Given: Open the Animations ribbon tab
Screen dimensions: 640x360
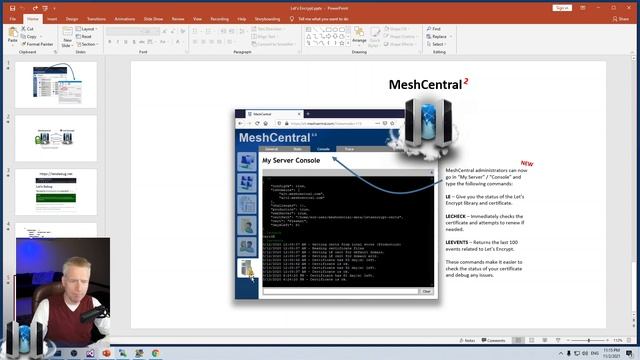Looking at the screenshot, I should click(x=124, y=19).
